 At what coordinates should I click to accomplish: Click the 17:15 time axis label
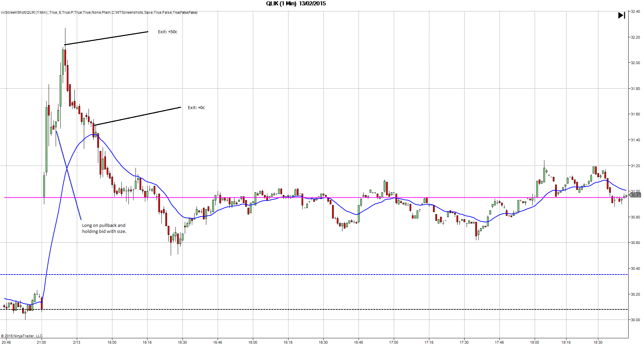pyautogui.click(x=429, y=342)
